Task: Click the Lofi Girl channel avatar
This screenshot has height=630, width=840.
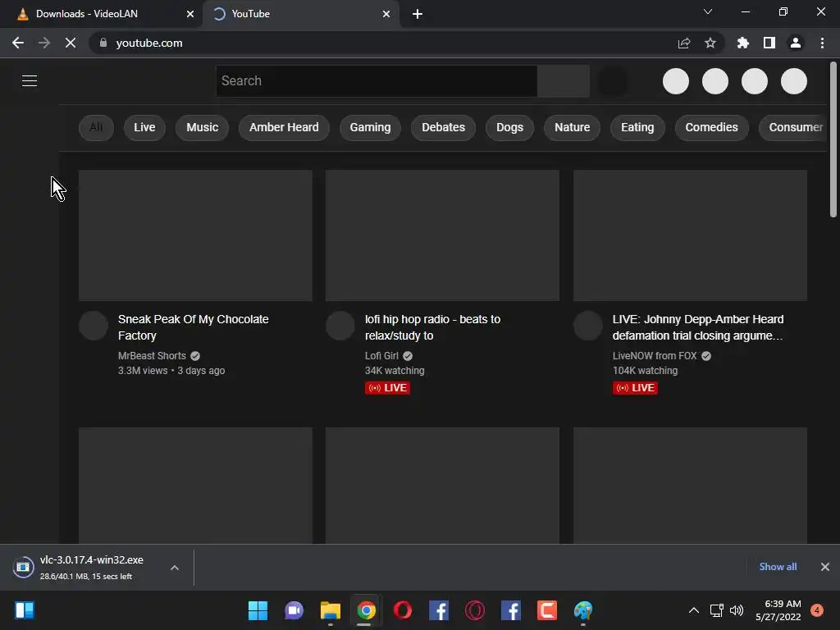Action: 340,326
